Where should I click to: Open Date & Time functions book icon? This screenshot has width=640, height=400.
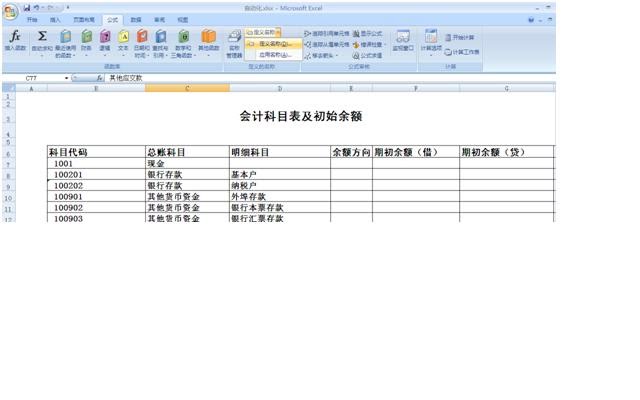coord(142,36)
